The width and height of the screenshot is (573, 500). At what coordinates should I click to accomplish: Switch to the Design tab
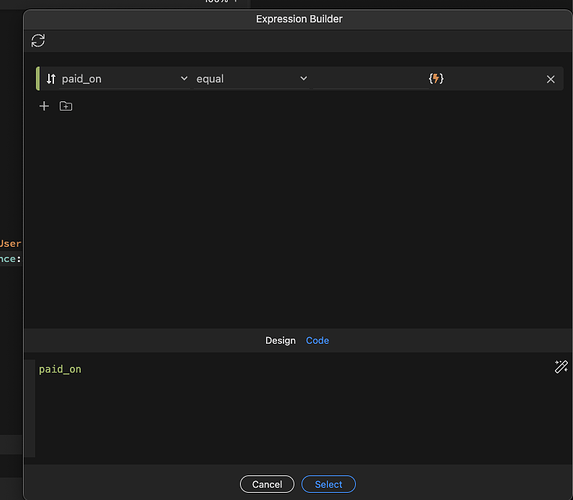[x=280, y=340]
